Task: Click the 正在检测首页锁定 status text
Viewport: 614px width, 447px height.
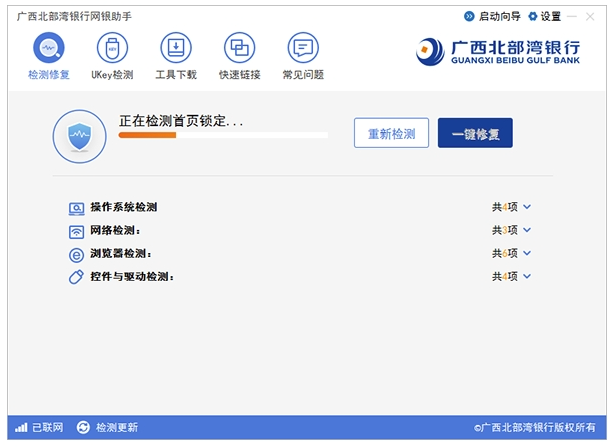Action: tap(181, 121)
